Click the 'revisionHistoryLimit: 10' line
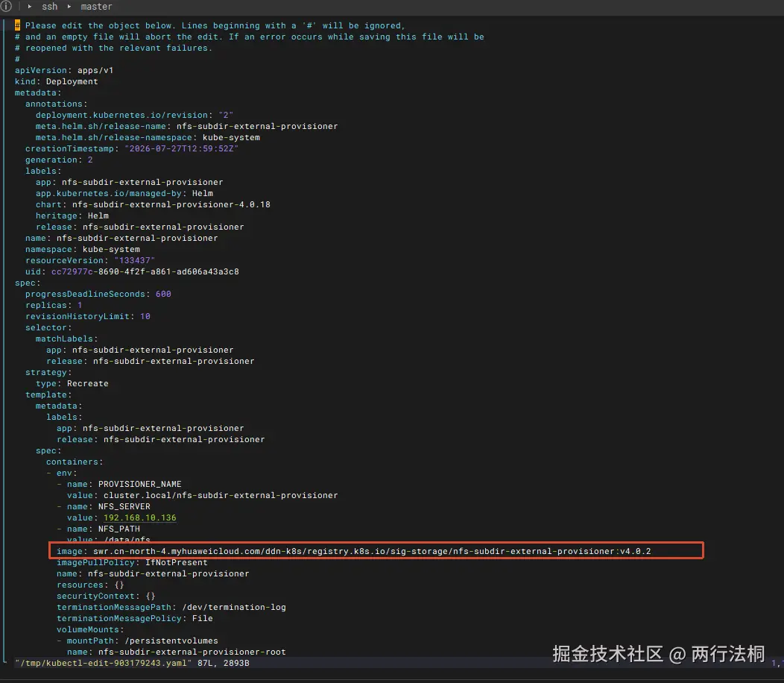Screen dimensions: 784x683 tap(87, 317)
